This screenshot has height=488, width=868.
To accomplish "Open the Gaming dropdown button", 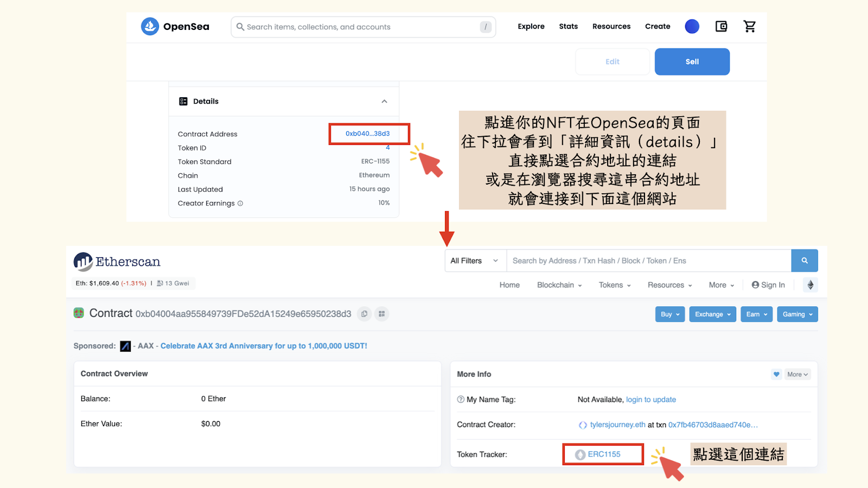I will pyautogui.click(x=797, y=314).
